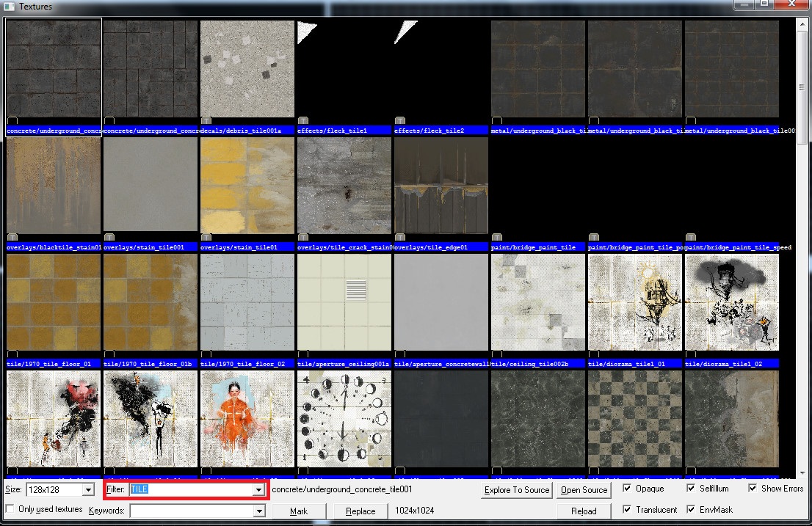This screenshot has width=812, height=526.
Task: Disable the Show Errors checkbox
Action: pos(753,489)
